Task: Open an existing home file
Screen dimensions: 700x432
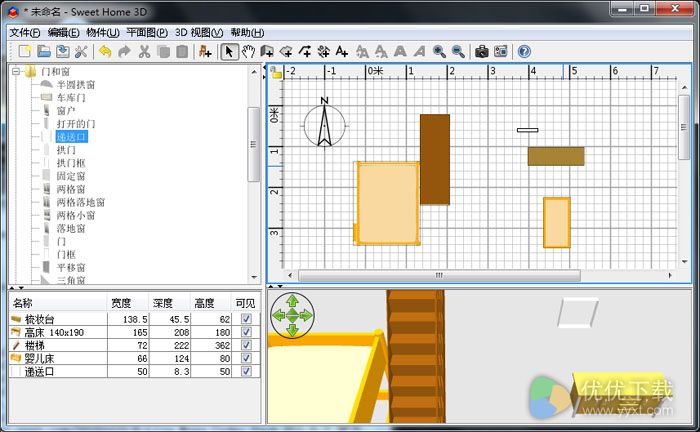Action: pos(43,52)
